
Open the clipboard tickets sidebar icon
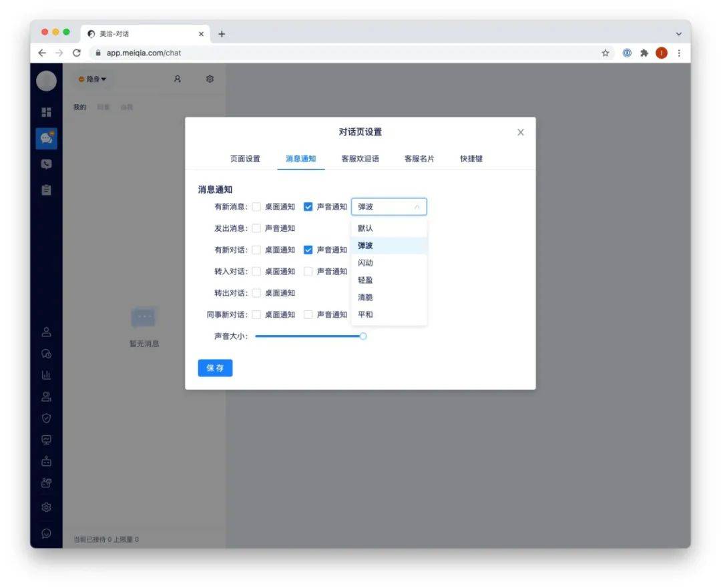(x=47, y=190)
